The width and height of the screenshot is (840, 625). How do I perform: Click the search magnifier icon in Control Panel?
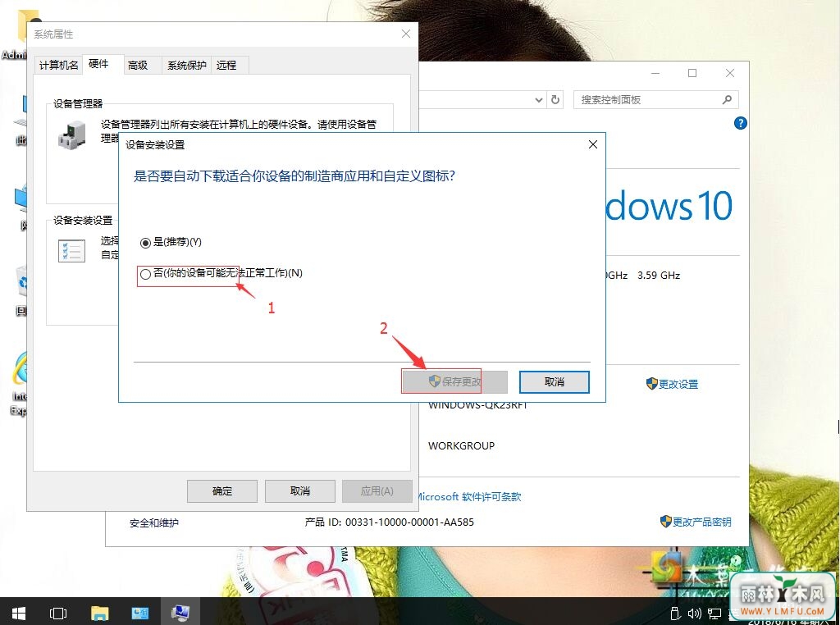click(x=727, y=99)
